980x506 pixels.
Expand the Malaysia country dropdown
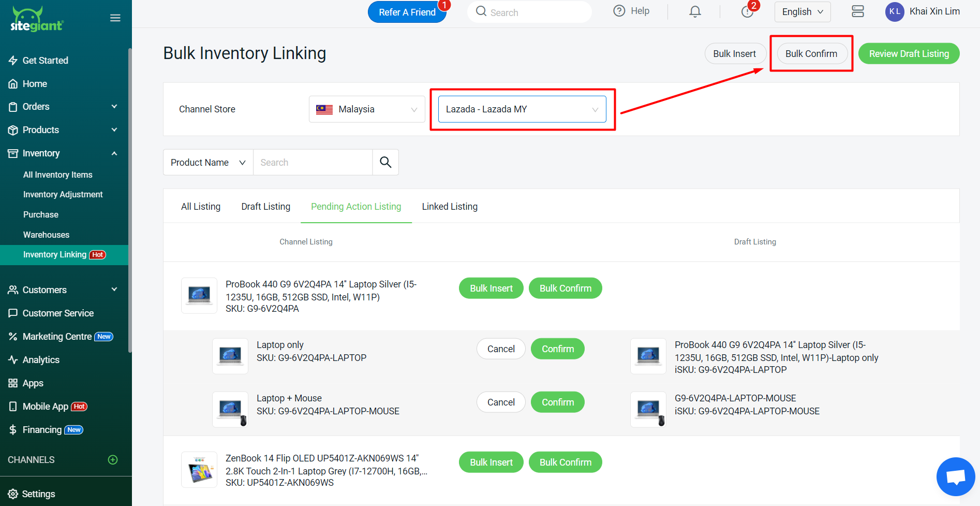coord(366,109)
